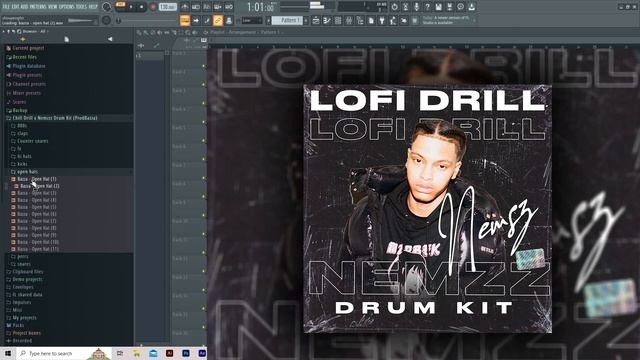The image size is (640, 360).
Task: Select Bazza - Open Hat (11) sample
Action: [38, 249]
